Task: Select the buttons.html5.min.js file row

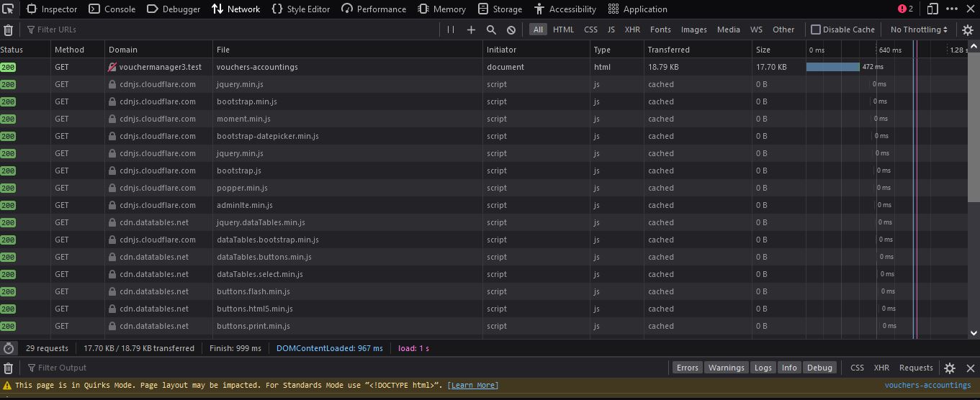Action: (485, 309)
